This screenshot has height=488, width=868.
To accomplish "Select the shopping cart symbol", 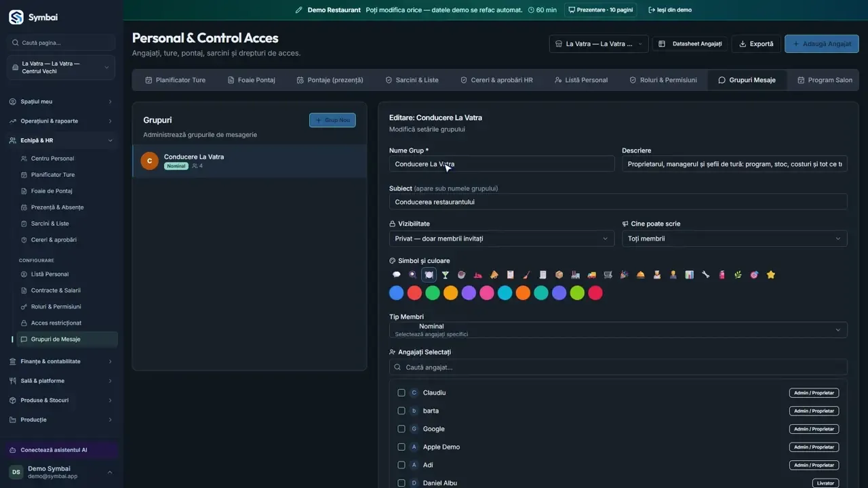I will [608, 274].
